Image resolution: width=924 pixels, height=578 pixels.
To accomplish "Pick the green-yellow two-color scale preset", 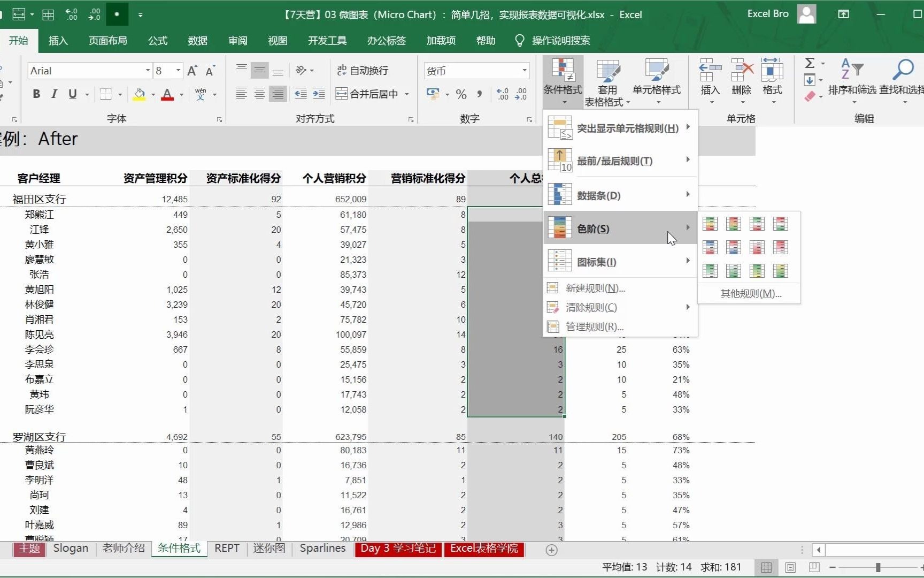I will coord(757,270).
